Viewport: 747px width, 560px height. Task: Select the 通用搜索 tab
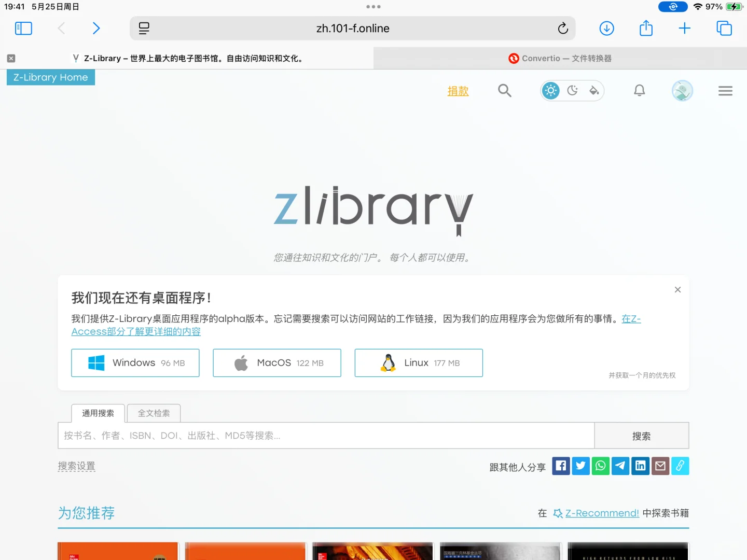(x=98, y=413)
